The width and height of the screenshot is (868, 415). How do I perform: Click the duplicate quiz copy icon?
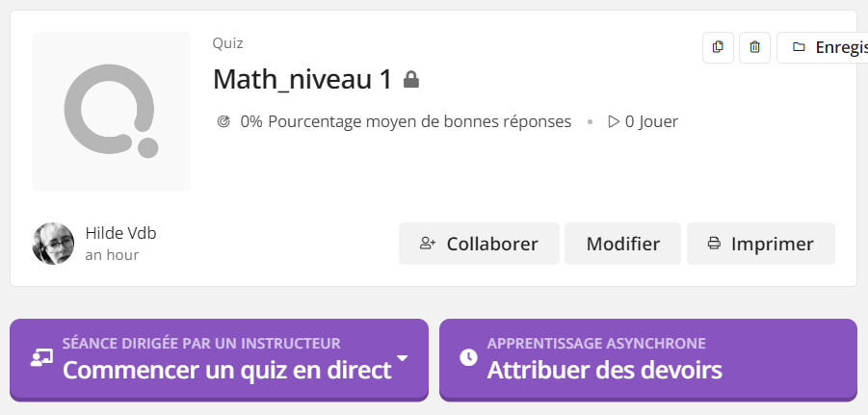click(x=718, y=47)
